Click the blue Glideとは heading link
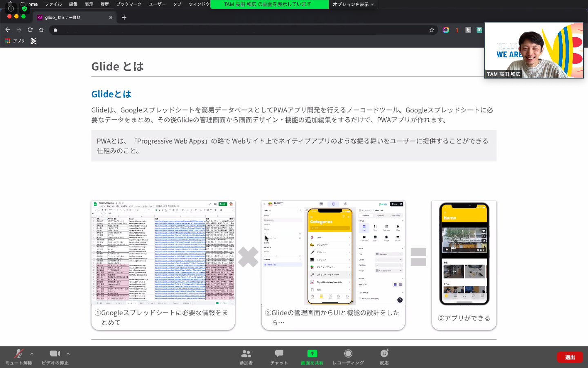The width and height of the screenshot is (588, 368). tap(111, 94)
